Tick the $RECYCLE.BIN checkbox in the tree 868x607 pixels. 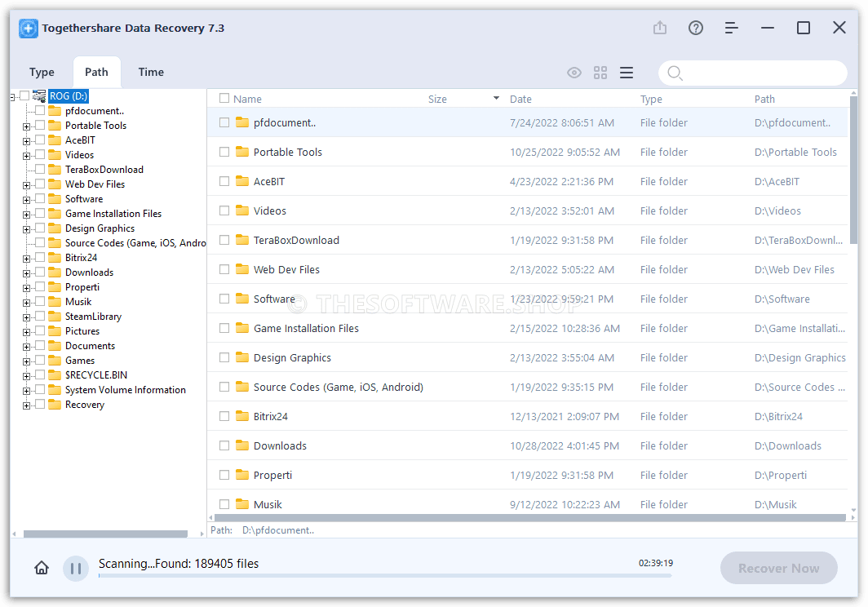point(40,374)
